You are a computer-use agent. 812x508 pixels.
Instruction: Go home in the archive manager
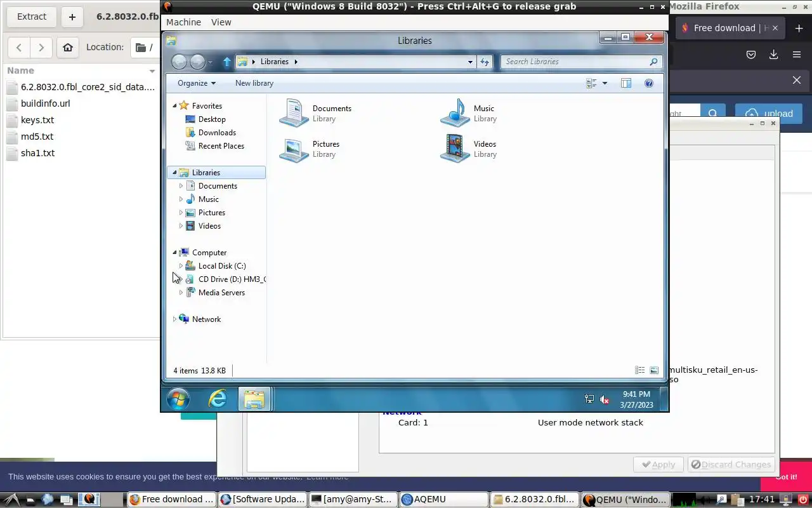pos(68,47)
